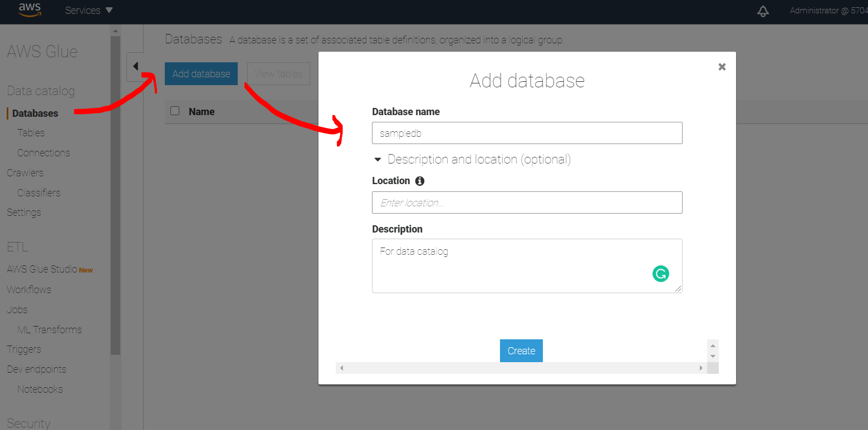Click the Grammarly icon in Description
Screen dimensions: 868x430
[660, 274]
